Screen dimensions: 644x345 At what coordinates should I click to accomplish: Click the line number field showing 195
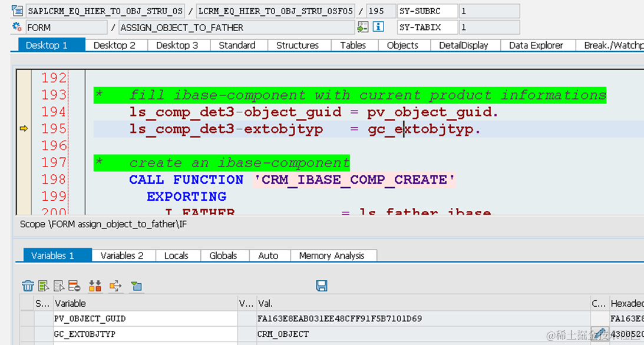coord(381,11)
